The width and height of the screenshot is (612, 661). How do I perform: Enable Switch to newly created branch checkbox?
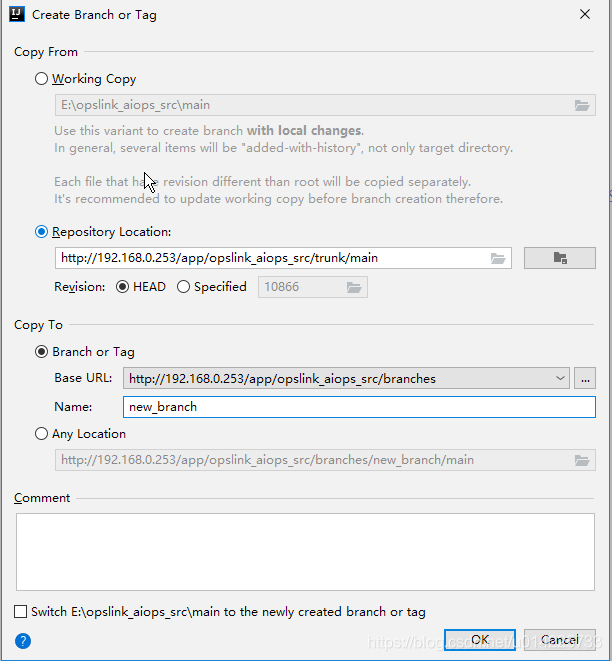pos(20,612)
